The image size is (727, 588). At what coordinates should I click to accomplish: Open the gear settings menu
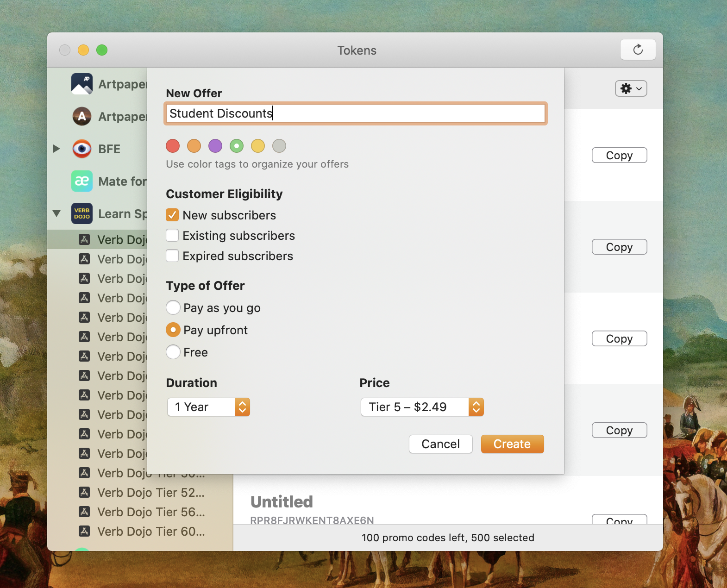click(x=631, y=88)
